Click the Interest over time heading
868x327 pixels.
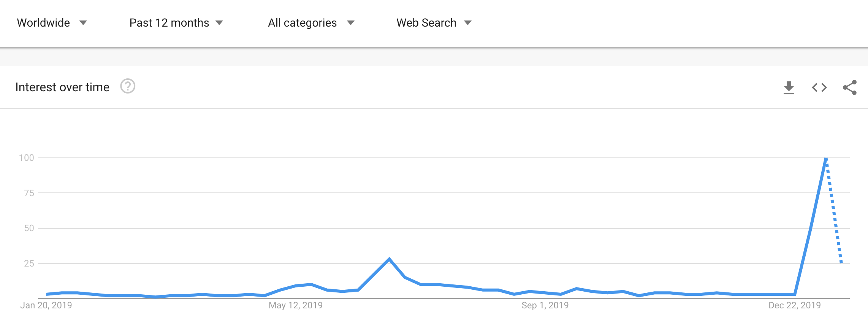(62, 87)
